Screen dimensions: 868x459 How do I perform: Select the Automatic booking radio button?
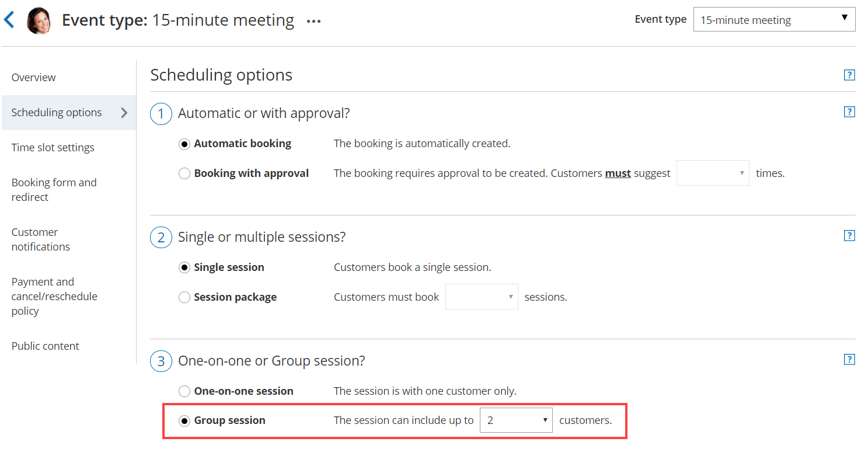click(x=184, y=144)
